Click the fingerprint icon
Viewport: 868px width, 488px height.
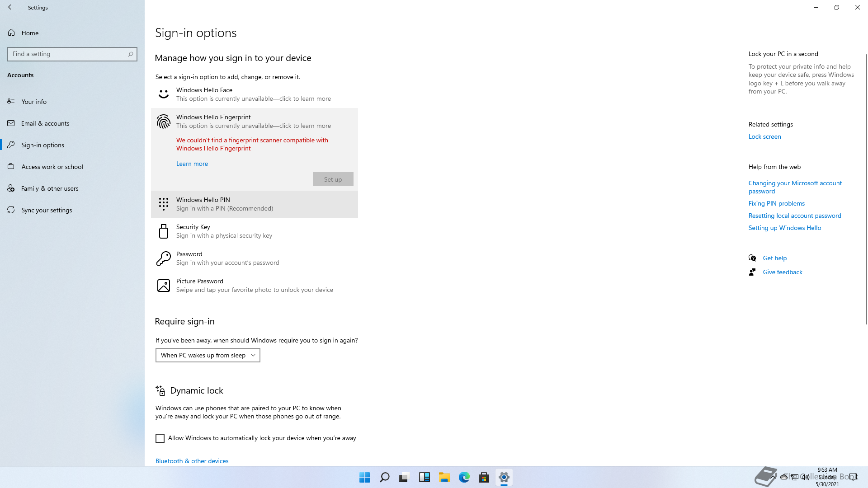pyautogui.click(x=163, y=122)
